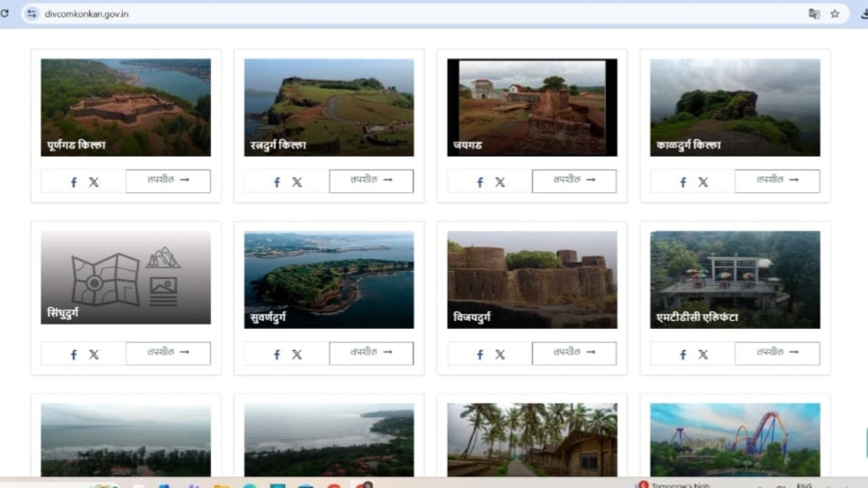868x488 pixels.
Task: Click तपशील button under जयगड
Action: (x=574, y=181)
